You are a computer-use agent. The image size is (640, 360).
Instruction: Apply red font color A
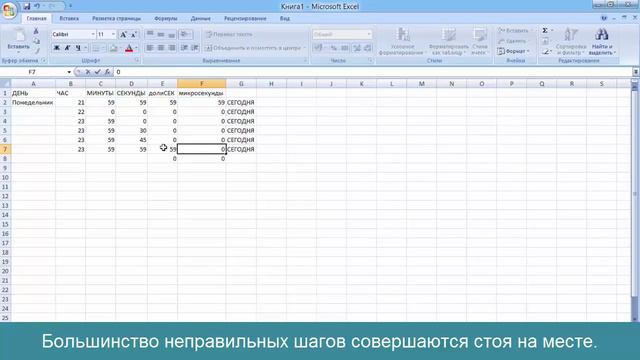click(x=129, y=48)
